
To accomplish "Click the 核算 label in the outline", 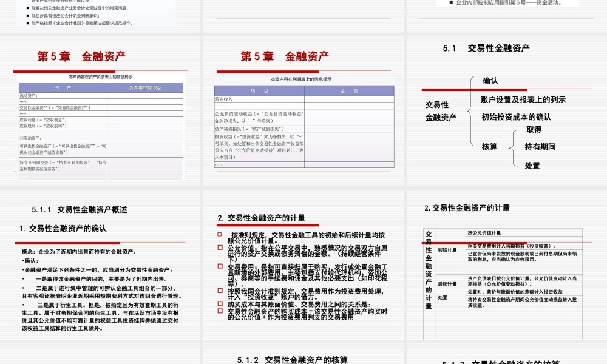I will (489, 147).
